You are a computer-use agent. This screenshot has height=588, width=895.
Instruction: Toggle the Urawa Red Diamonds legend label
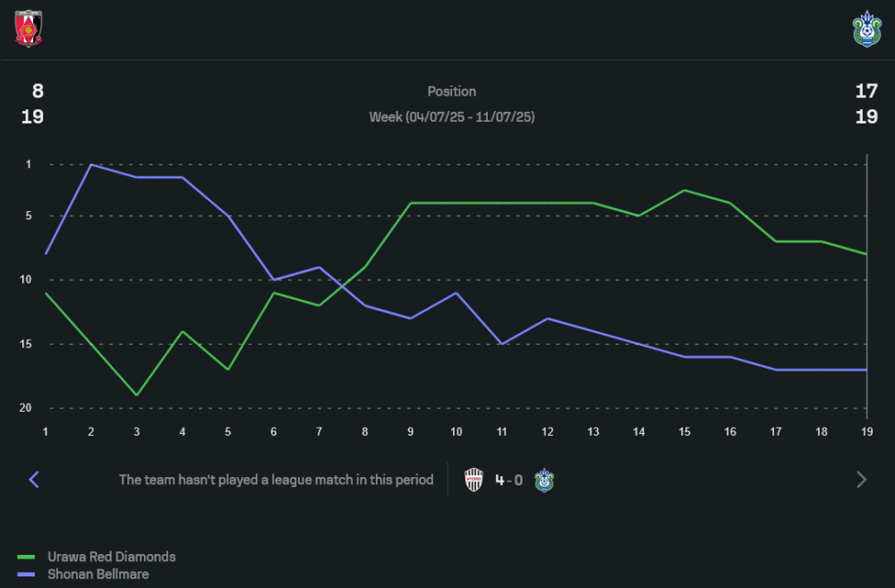pyautogui.click(x=111, y=557)
